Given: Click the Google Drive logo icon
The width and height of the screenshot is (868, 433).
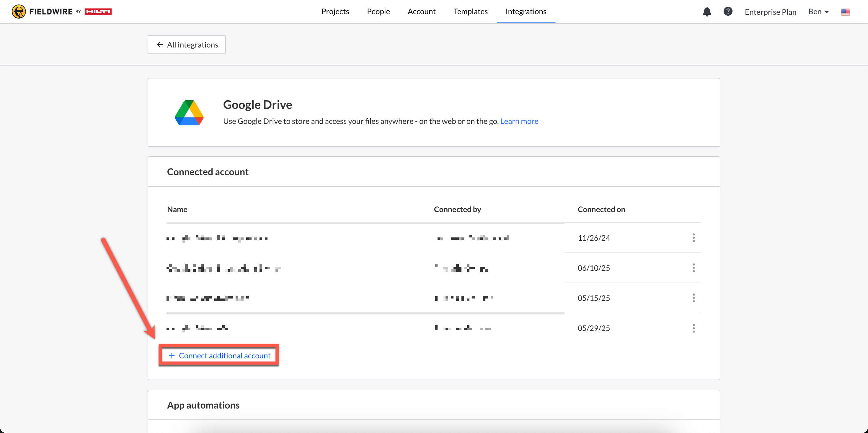Looking at the screenshot, I should coord(189,113).
